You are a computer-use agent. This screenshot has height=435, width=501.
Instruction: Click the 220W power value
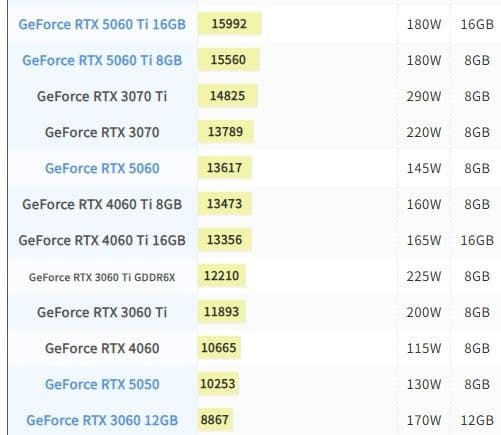(424, 132)
